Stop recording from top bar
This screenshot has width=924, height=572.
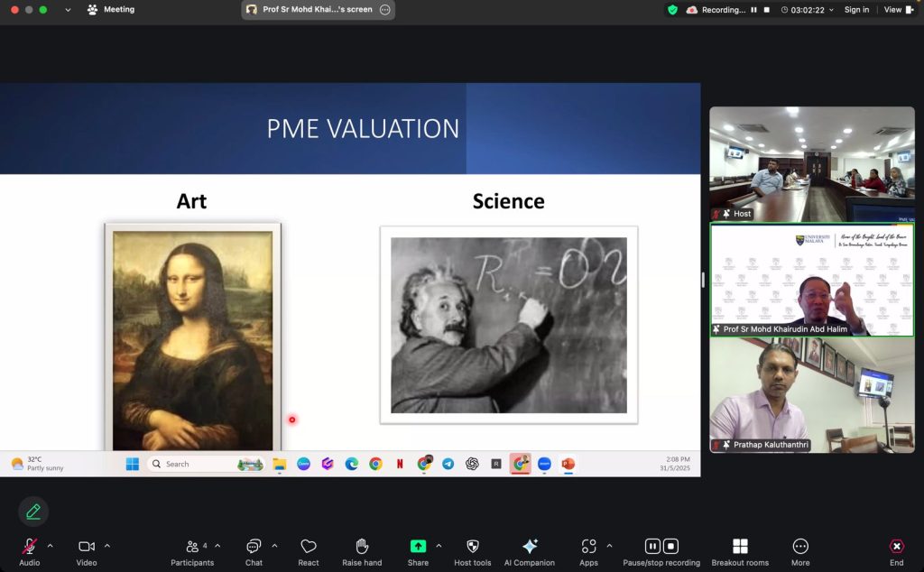click(x=767, y=10)
